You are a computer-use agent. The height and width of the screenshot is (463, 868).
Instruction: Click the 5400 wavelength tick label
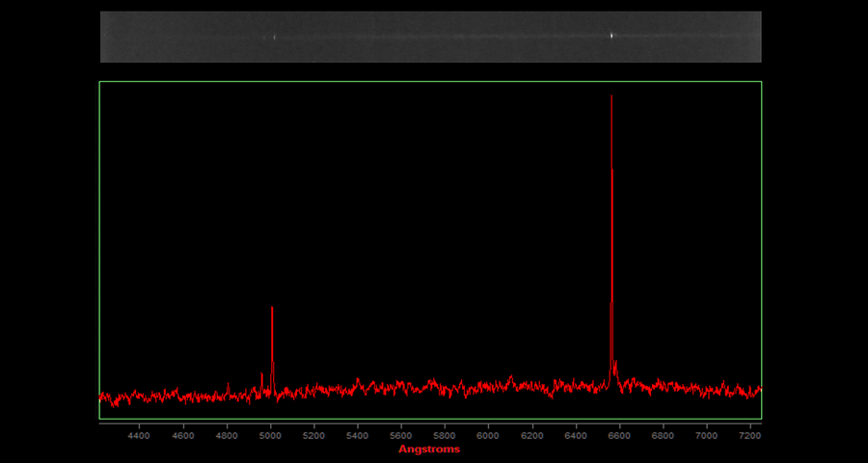[x=358, y=435]
